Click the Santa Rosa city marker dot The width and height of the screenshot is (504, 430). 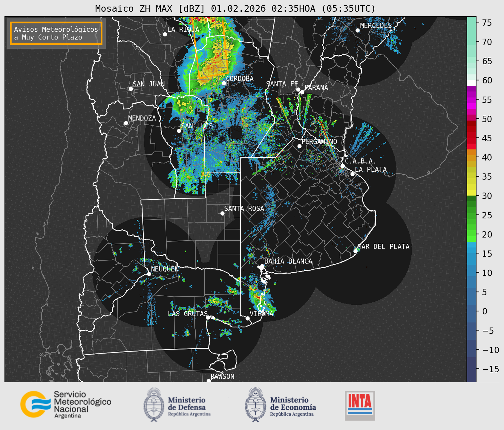(222, 213)
